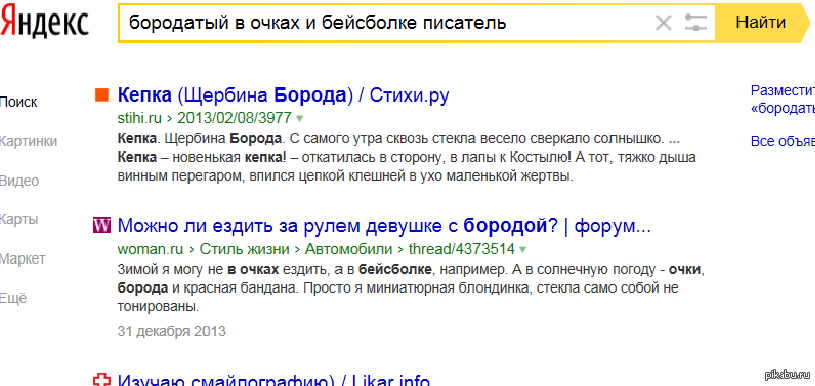This screenshot has width=815, height=386.
Task: Click the 2013/02/08/3977 URL path
Action: 234,118
